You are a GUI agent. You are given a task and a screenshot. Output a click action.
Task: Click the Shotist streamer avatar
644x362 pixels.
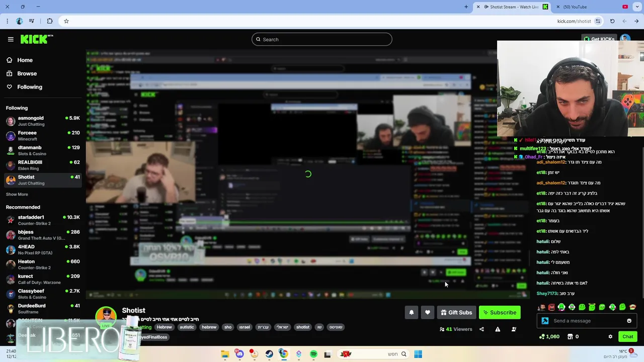point(106,317)
